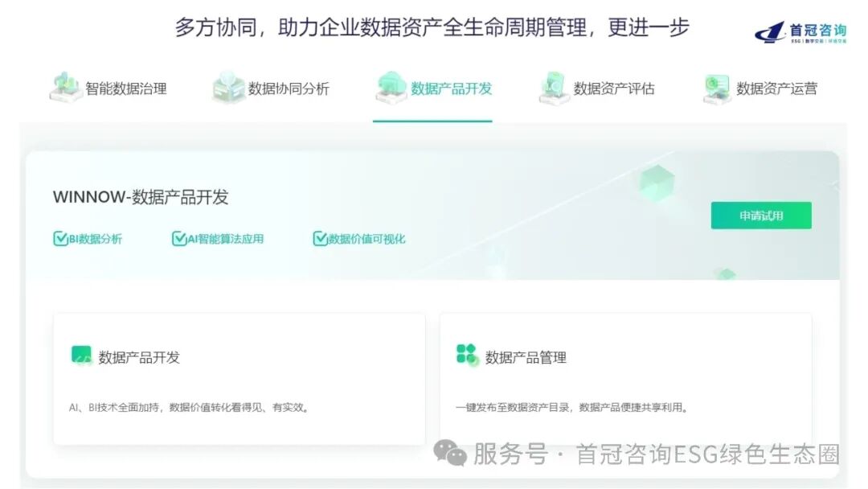868x489 pixels.
Task: Click the 智能数据治理 tab icon
Action: (66, 88)
